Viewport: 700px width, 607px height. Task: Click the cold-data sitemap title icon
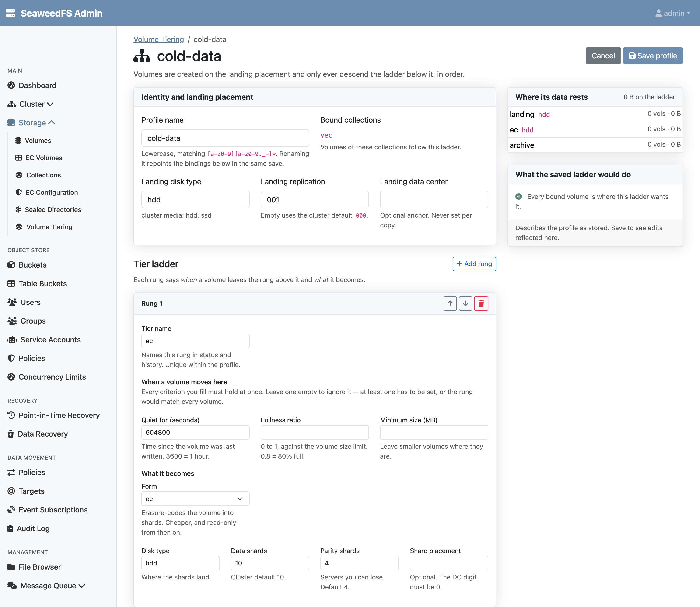click(x=142, y=56)
